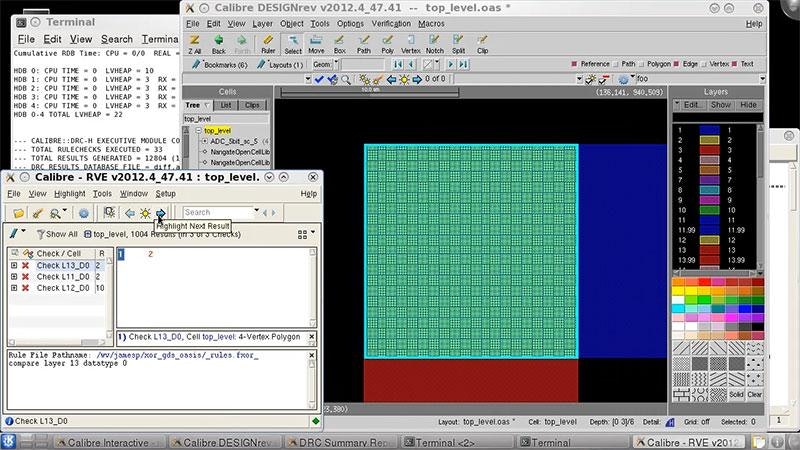This screenshot has width=800, height=450.
Task: Click the Back view button in DESIGNrev toolbar
Action: [218, 44]
